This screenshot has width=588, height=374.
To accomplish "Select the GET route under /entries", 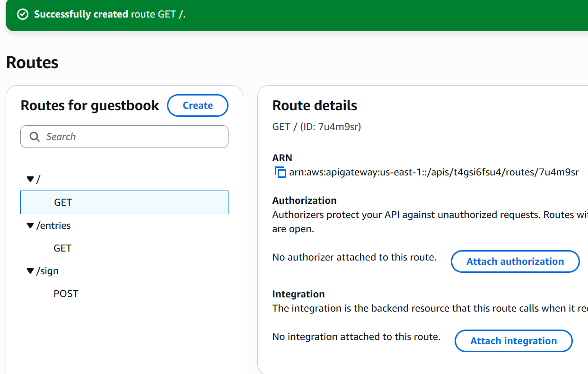I will pyautogui.click(x=62, y=248).
